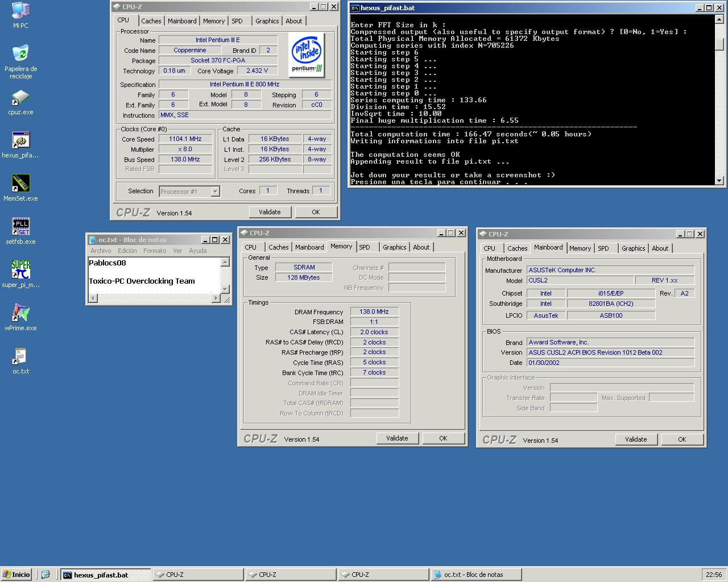This screenshot has width=728, height=582.
Task: Open Archivo menu in Notepad
Action: pyautogui.click(x=101, y=251)
